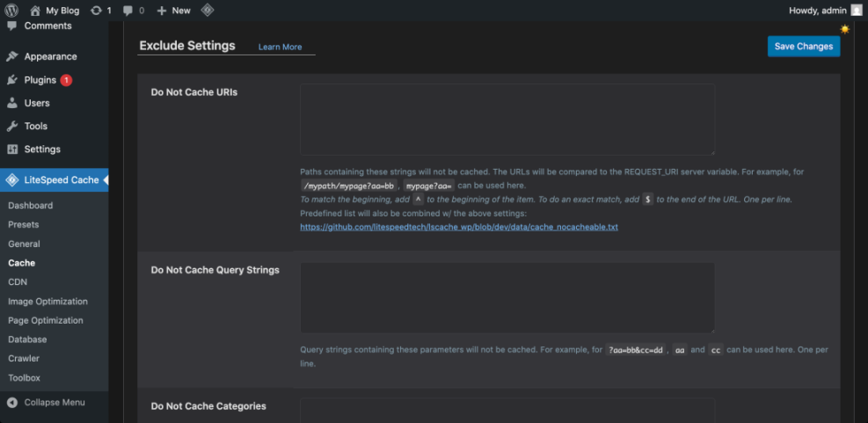
Task: Click the aa code example
Action: coord(680,351)
